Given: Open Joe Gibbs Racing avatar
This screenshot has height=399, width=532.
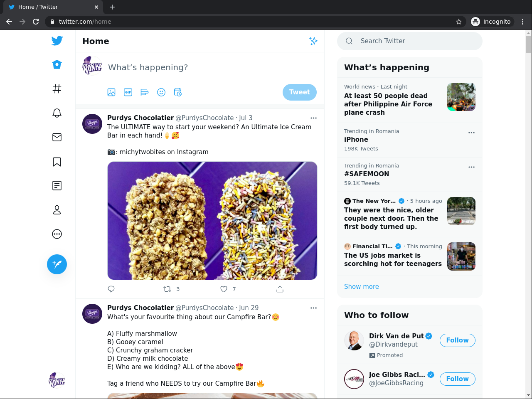Looking at the screenshot, I should 354,379.
